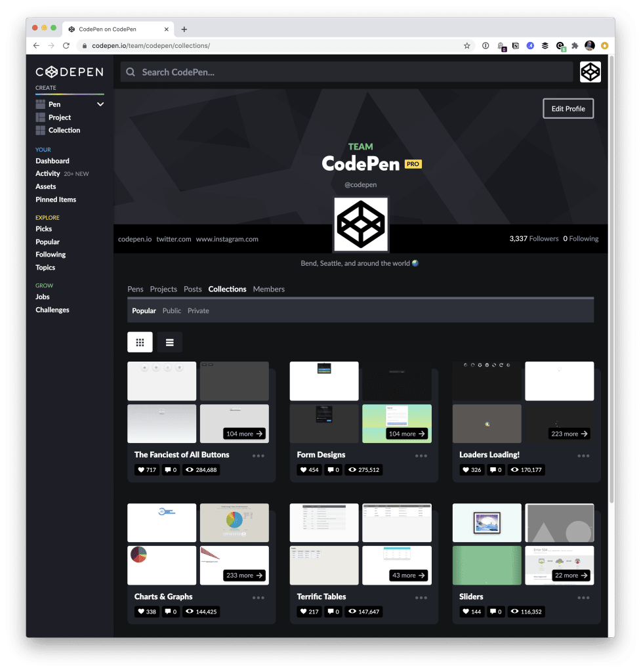Click the page vertical scrollbar

[612, 278]
